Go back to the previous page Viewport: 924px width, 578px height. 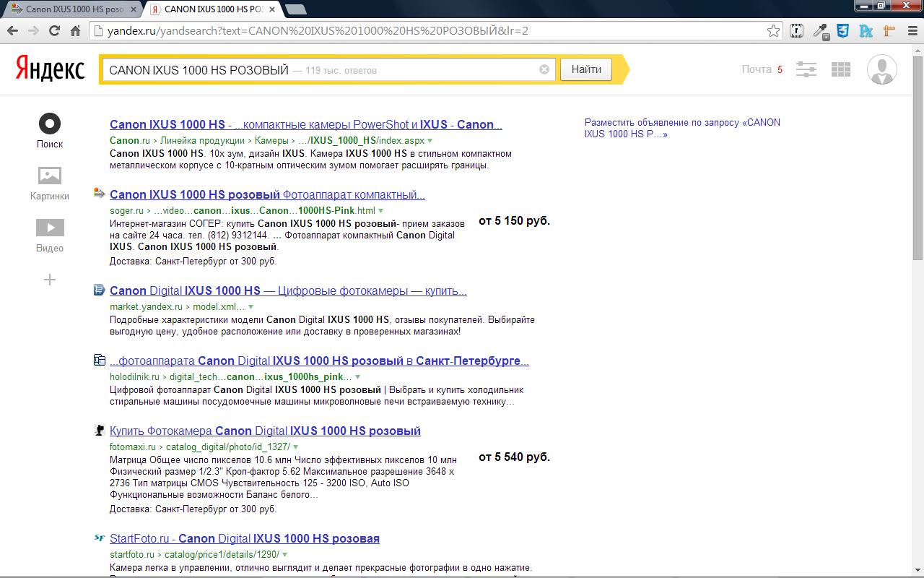point(12,31)
